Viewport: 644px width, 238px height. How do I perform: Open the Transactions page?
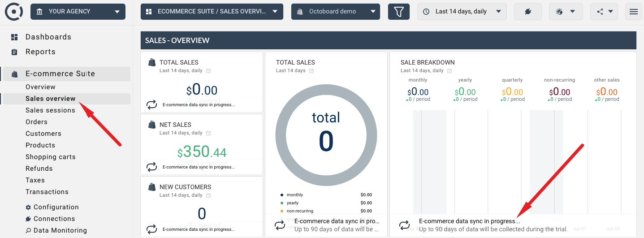(x=47, y=192)
